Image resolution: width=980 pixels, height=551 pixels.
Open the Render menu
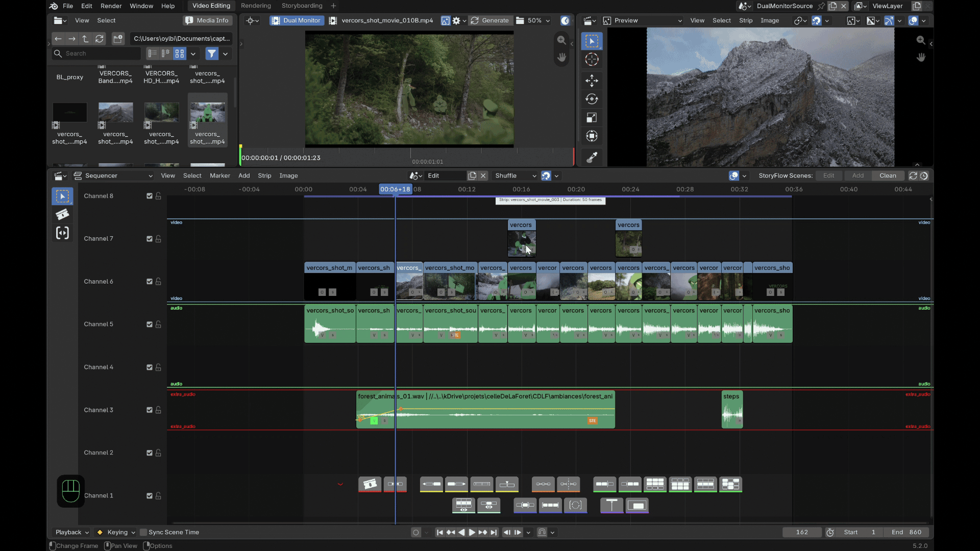[111, 6]
